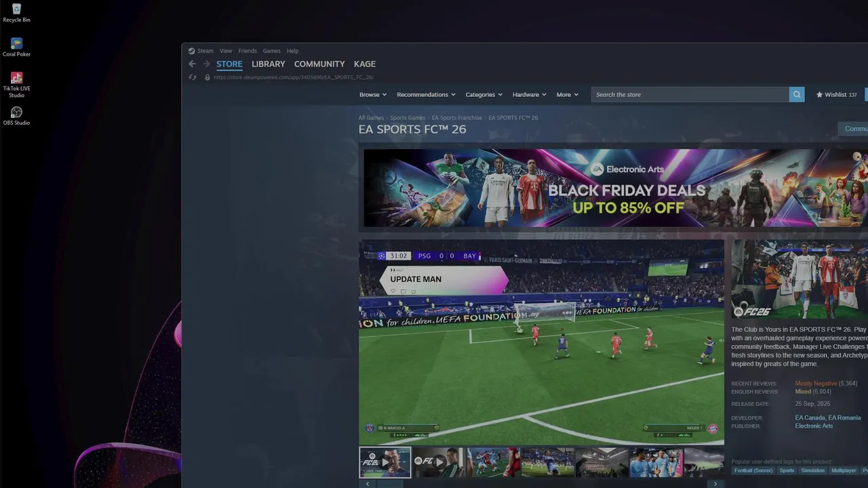868x488 pixels.
Task: Click the EA SPORTS FC 26 breadcrumb
Action: pos(513,118)
